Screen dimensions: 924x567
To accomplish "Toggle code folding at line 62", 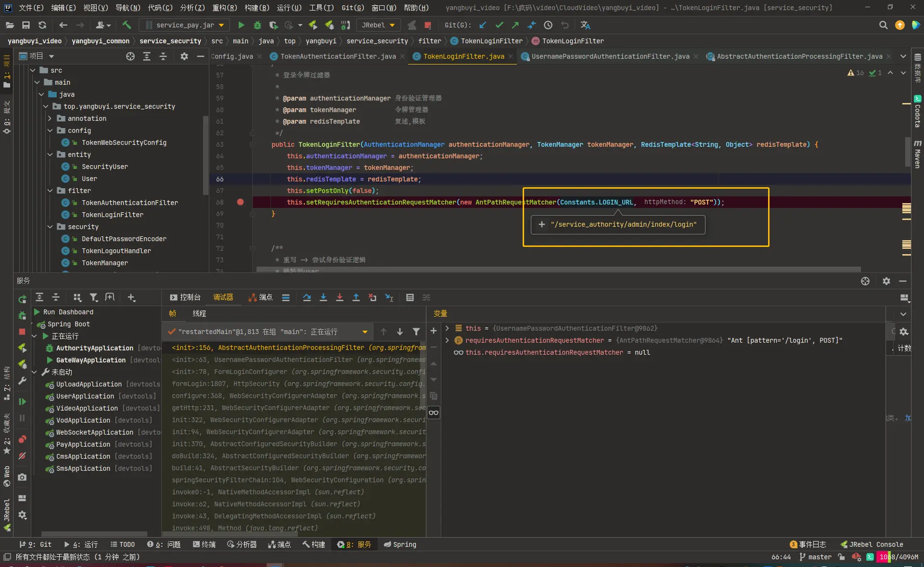I will pyautogui.click(x=252, y=133).
